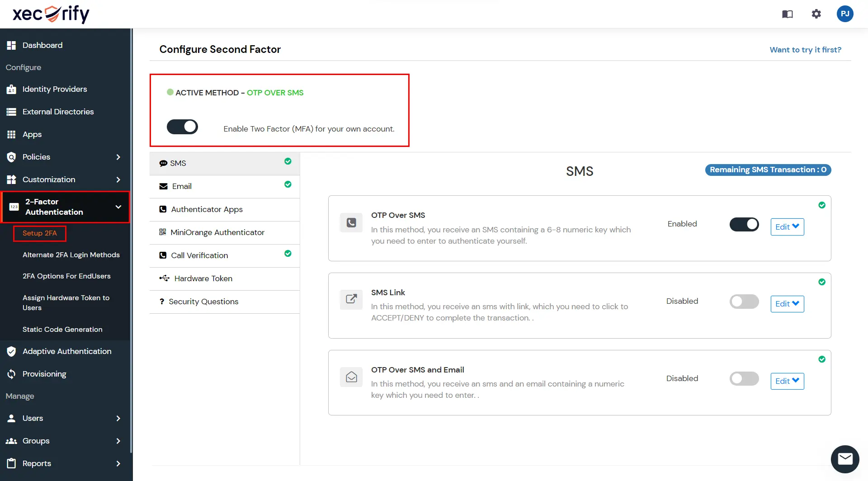Image resolution: width=868 pixels, height=481 pixels.
Task: Disable the OTP Over SMS toggle
Action: coord(744,224)
